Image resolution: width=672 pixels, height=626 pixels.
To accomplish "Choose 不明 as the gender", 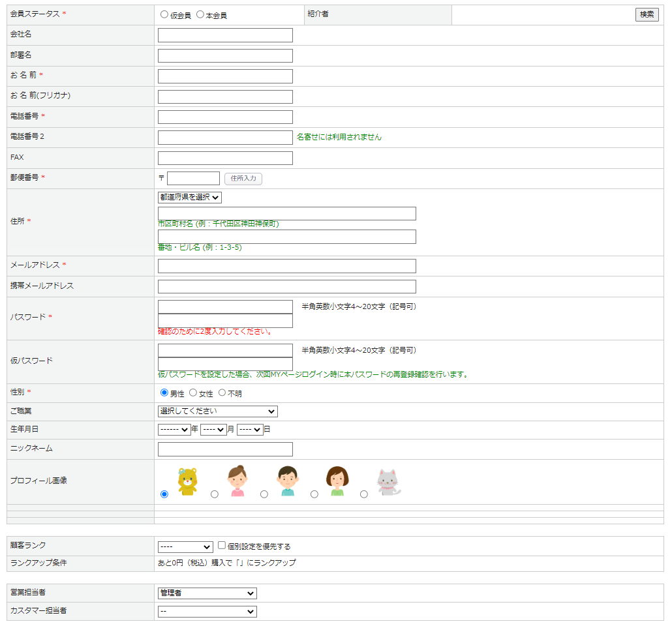I will click(x=222, y=393).
